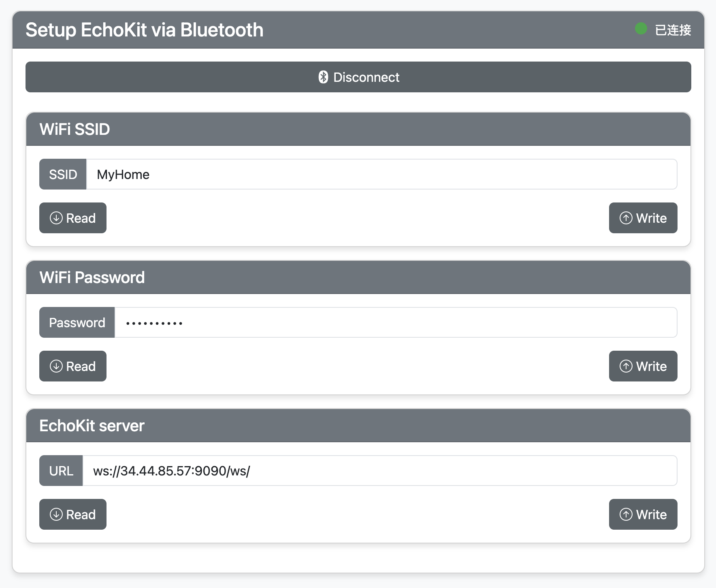Click the Bluetooth icon on Disconnect button
Viewport: 716px width, 588px height.
click(x=323, y=77)
